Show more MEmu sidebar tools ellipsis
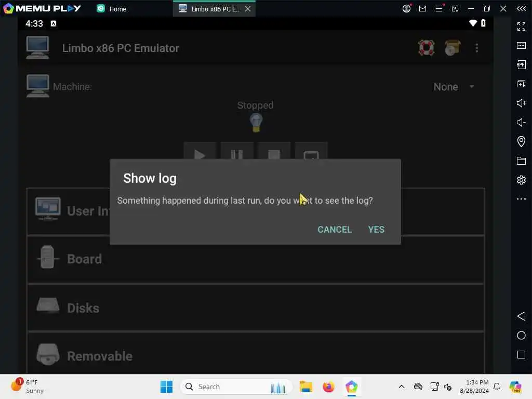 521,199
